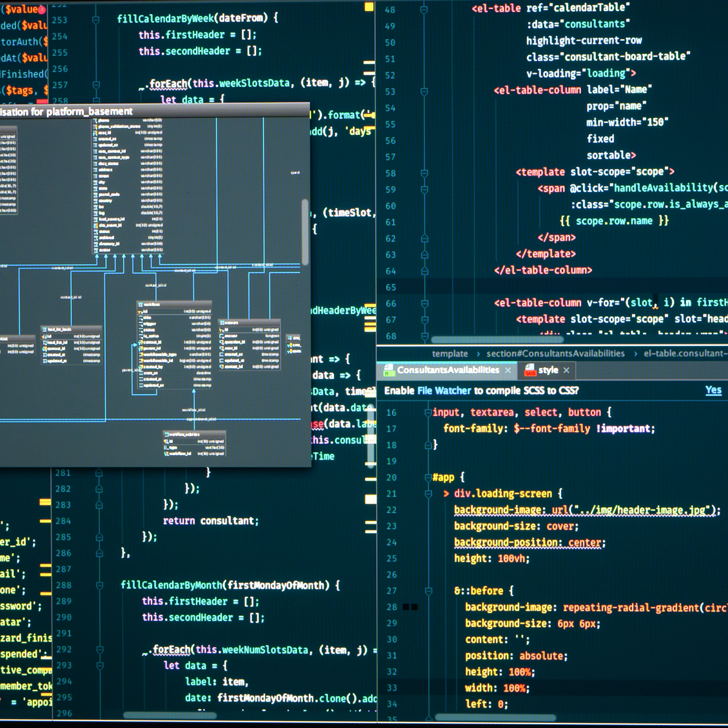The height and width of the screenshot is (728, 728).
Task: Collapse the fillCalendarByWeek method fold marker
Action: (96, 20)
